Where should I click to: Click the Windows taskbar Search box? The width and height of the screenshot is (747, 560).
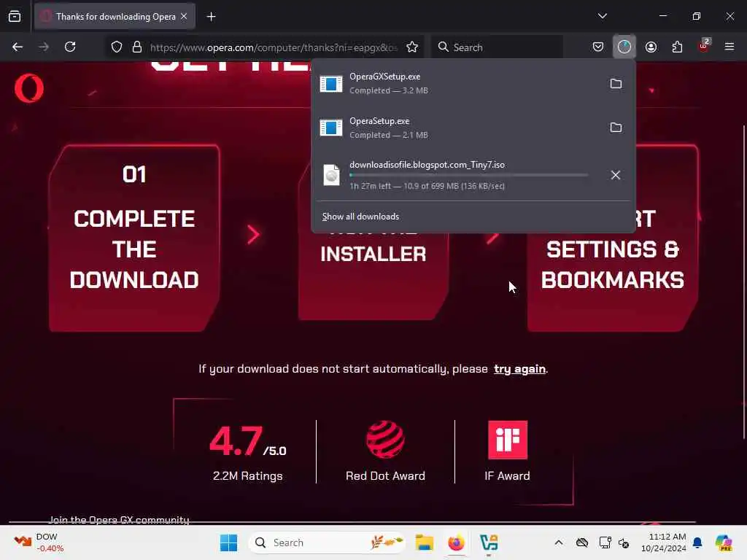pyautogui.click(x=328, y=542)
